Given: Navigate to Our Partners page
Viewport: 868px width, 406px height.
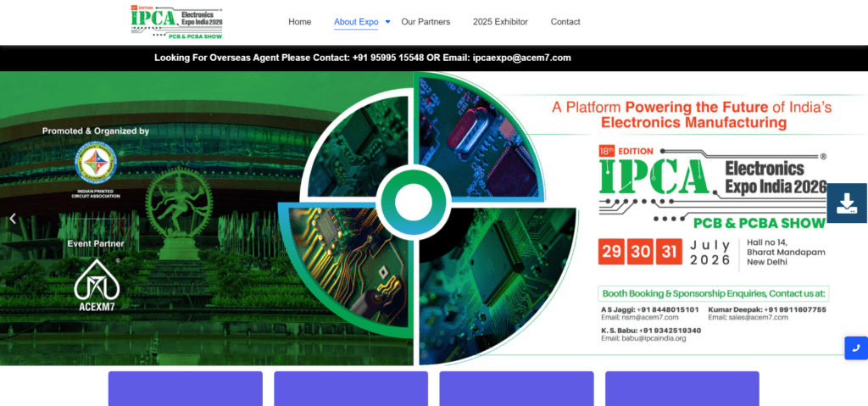Looking at the screenshot, I should pos(426,22).
